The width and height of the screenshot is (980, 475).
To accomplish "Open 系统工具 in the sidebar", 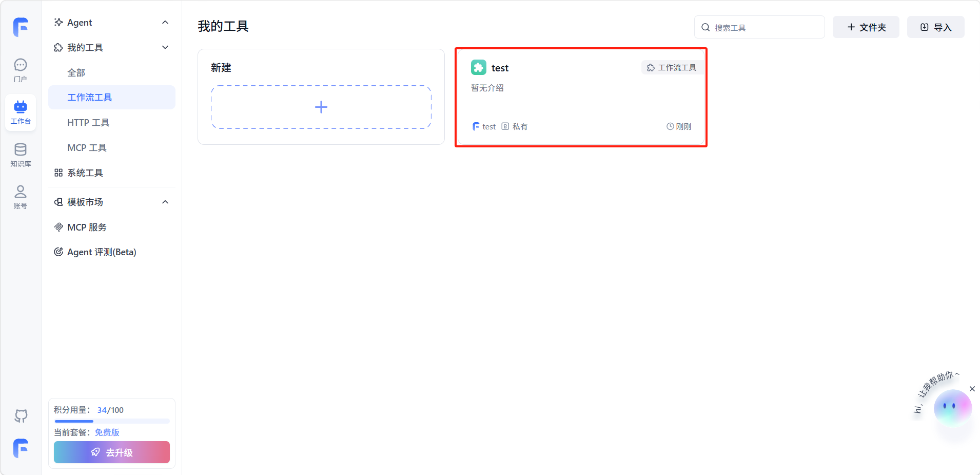I will coord(85,173).
